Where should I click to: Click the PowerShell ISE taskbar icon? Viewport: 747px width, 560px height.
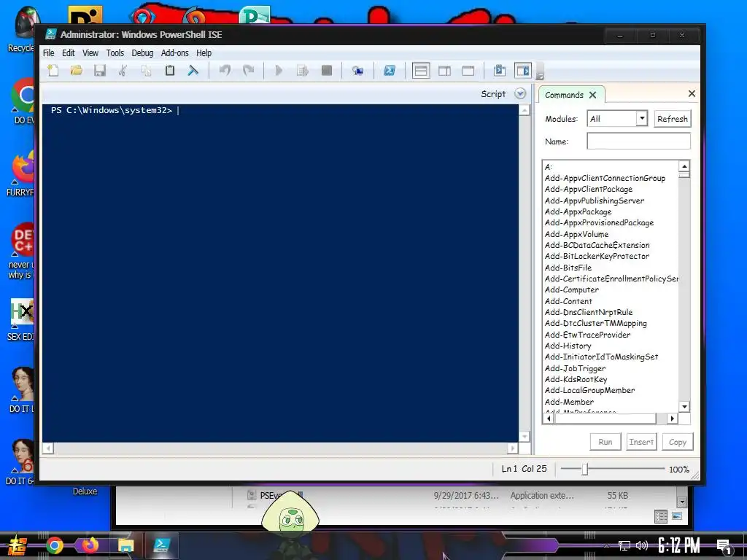(x=161, y=545)
